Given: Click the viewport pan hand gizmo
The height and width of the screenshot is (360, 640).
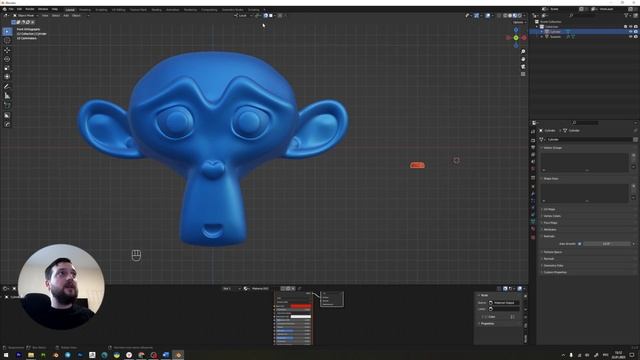Looking at the screenshot, I should 523,59.
